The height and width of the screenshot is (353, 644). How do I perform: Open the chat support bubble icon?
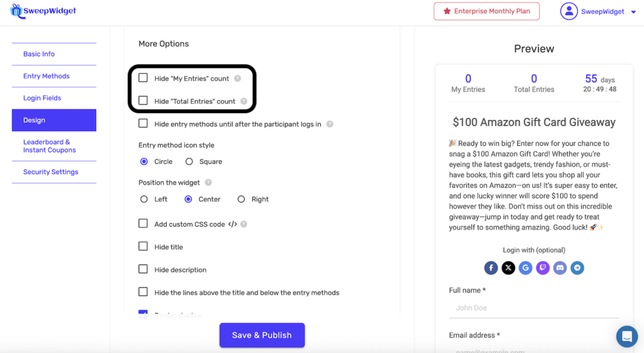click(x=626, y=337)
